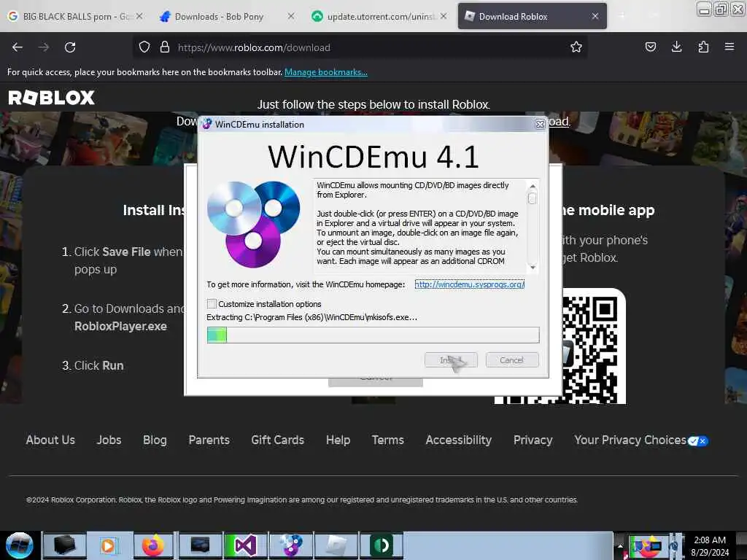Viewport: 747px width, 560px height.
Task: Go back in Firefox
Action: (18, 47)
